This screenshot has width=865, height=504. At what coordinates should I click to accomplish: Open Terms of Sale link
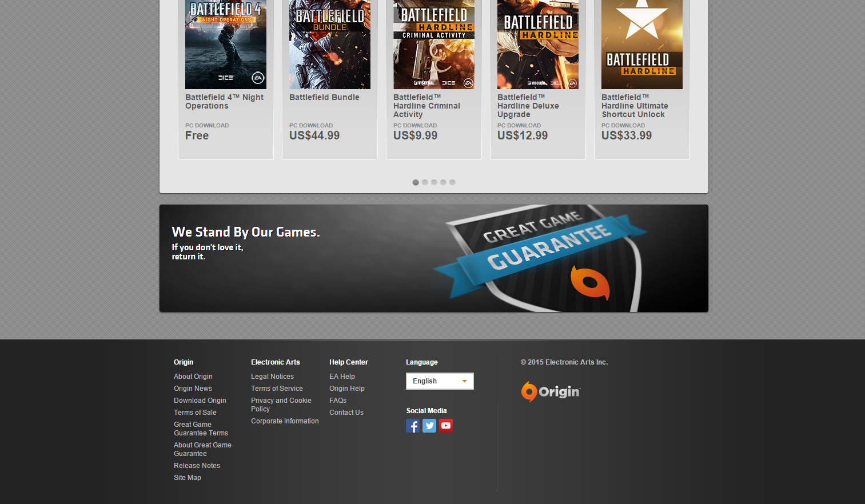point(195,413)
